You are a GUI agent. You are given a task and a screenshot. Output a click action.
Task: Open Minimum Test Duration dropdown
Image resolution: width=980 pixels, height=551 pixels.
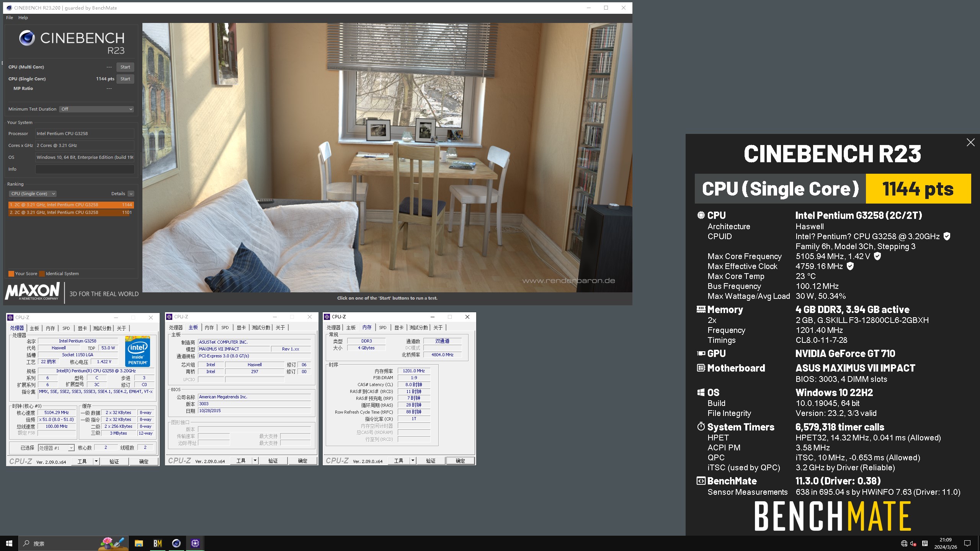(97, 109)
